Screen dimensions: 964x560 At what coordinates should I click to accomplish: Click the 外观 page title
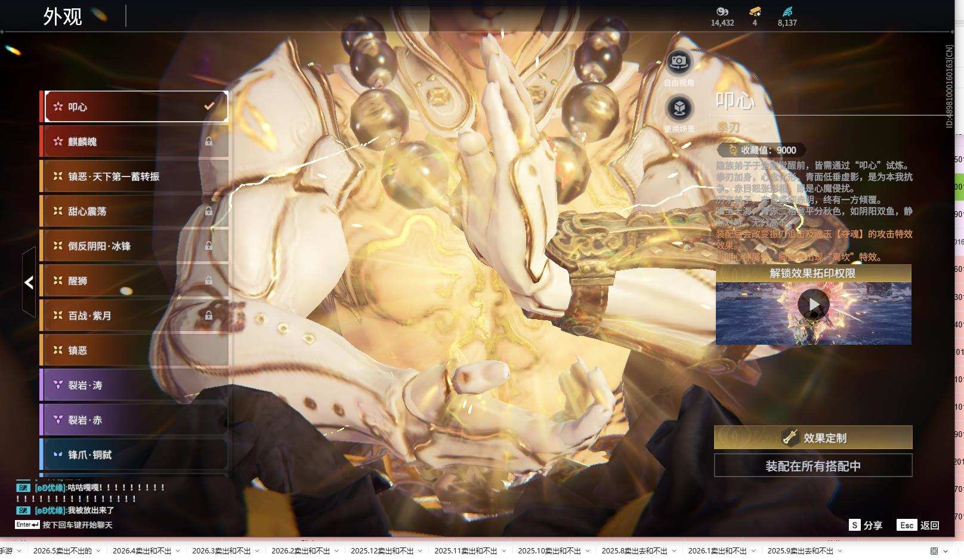(x=62, y=16)
